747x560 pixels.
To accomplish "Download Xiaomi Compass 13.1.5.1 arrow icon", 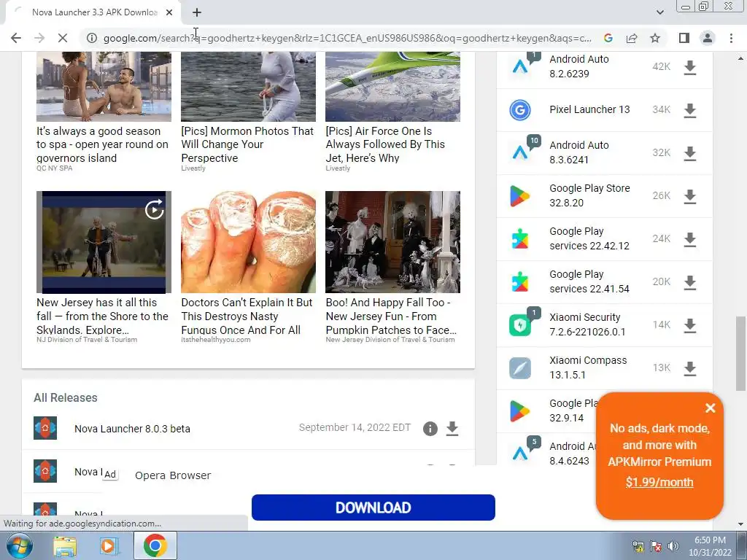I will tap(690, 368).
